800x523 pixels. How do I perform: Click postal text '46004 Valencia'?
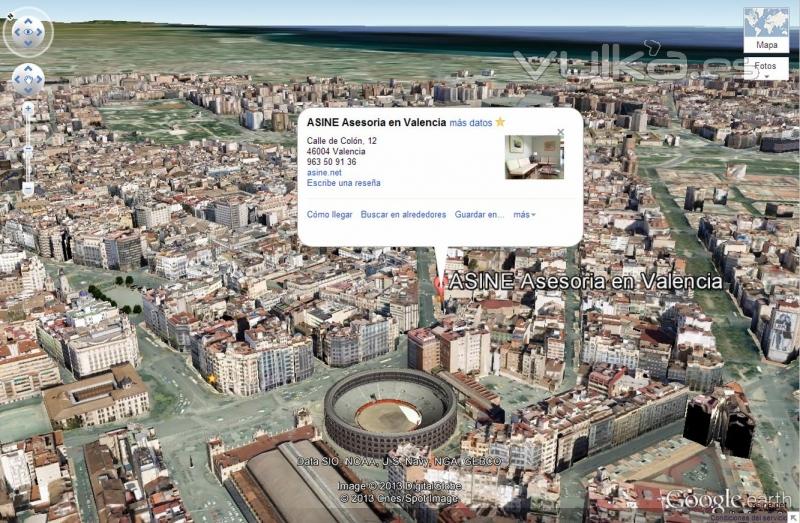(x=336, y=152)
